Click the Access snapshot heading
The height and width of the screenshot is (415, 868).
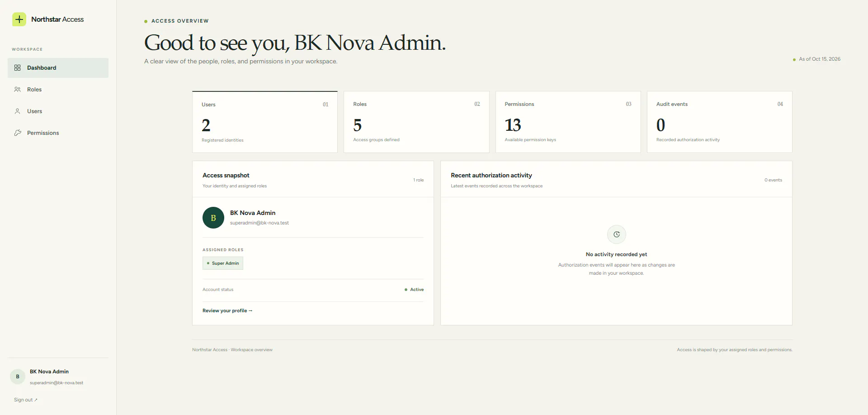click(x=226, y=176)
